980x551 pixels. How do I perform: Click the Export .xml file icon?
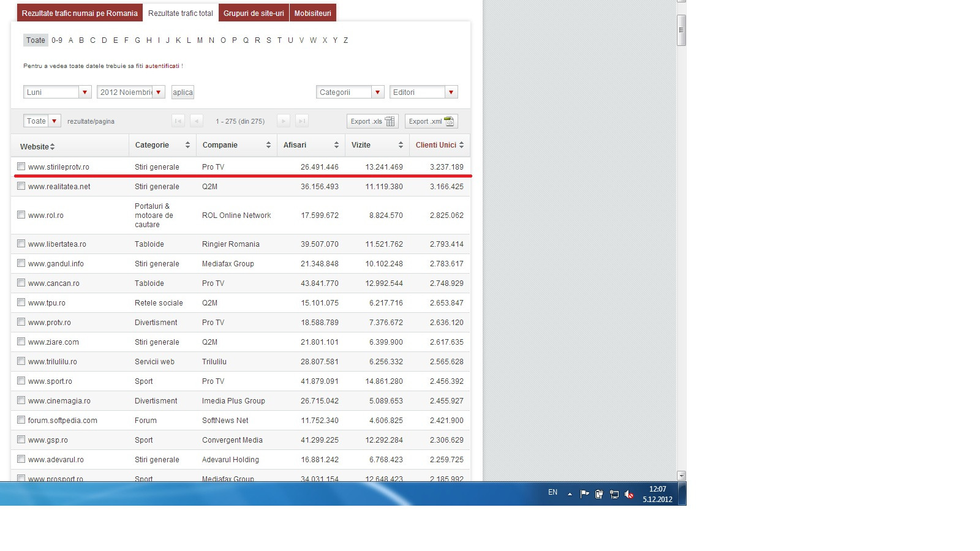click(x=449, y=121)
